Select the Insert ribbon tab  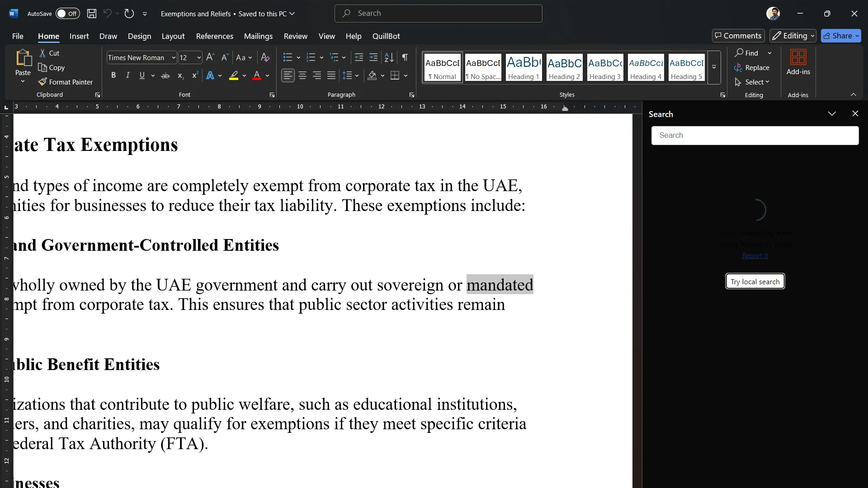[79, 36]
